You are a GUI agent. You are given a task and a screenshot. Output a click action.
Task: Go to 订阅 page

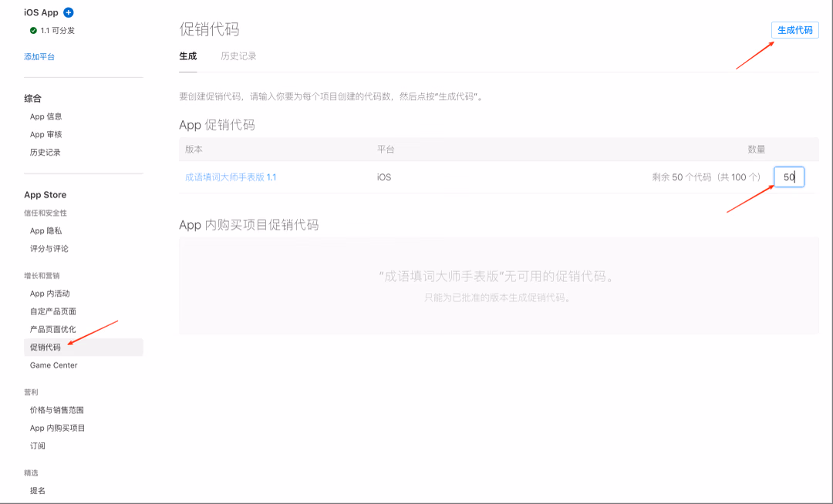38,446
